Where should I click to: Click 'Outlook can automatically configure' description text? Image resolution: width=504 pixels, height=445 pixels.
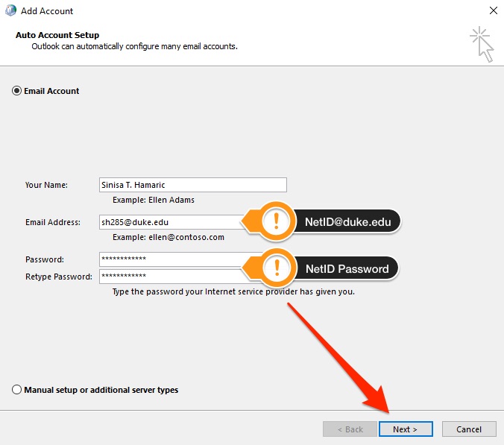click(x=134, y=47)
